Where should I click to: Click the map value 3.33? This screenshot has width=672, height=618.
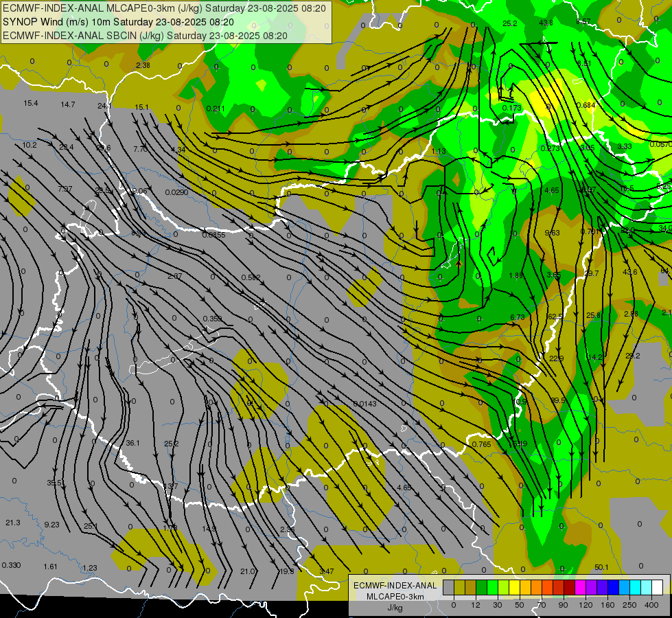click(625, 147)
